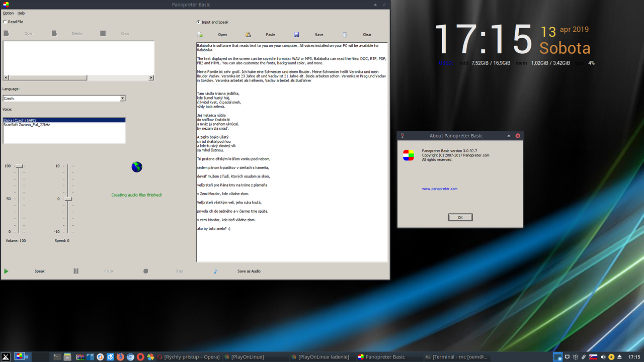Click OK in About Panopreter Basic dialog
Image resolution: width=644 pixels, height=362 pixels.
(460, 217)
